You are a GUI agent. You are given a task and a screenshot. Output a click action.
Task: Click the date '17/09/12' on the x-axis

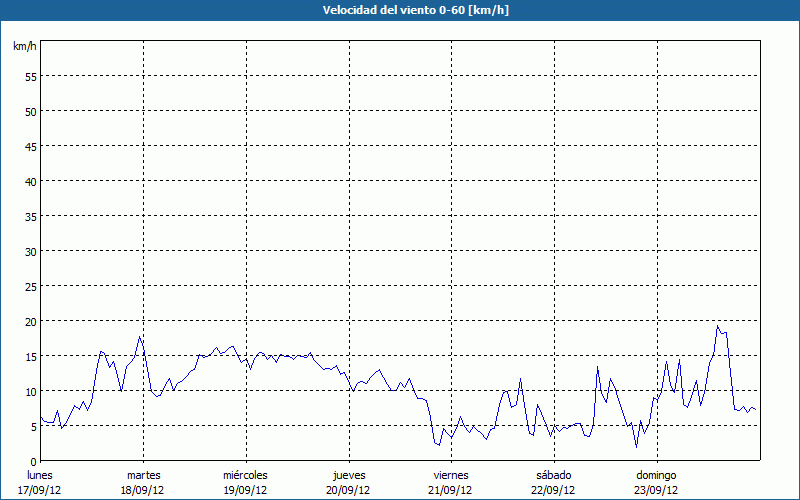pyautogui.click(x=39, y=490)
